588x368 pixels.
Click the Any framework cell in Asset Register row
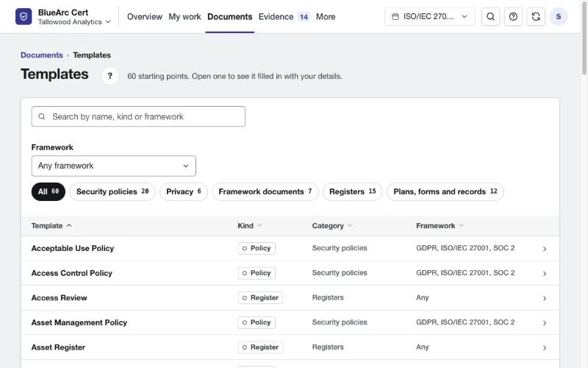click(x=422, y=347)
